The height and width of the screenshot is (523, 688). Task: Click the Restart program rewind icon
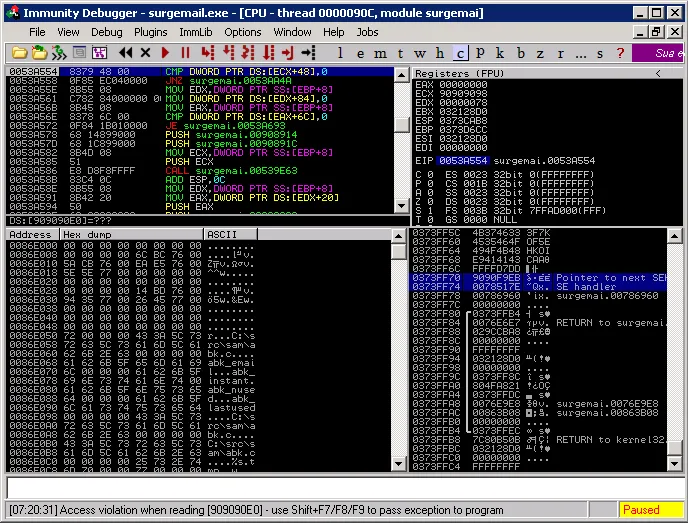click(x=125, y=53)
